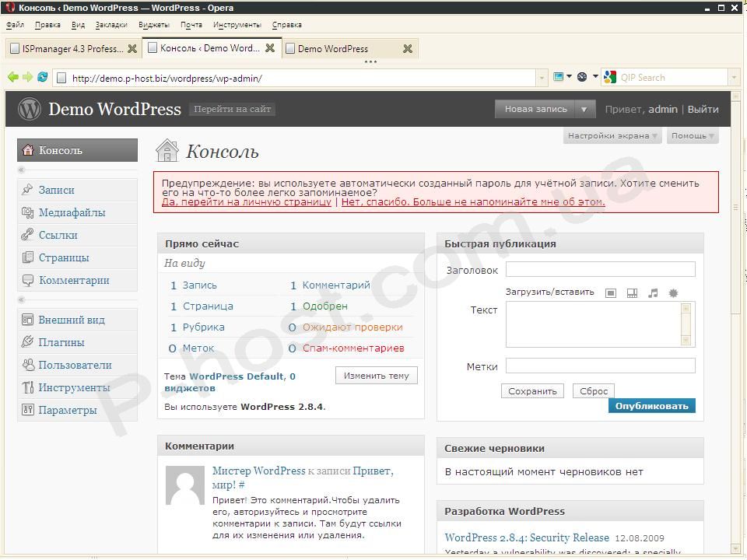
Task: Click the Записи pin icon
Action: (x=28, y=190)
